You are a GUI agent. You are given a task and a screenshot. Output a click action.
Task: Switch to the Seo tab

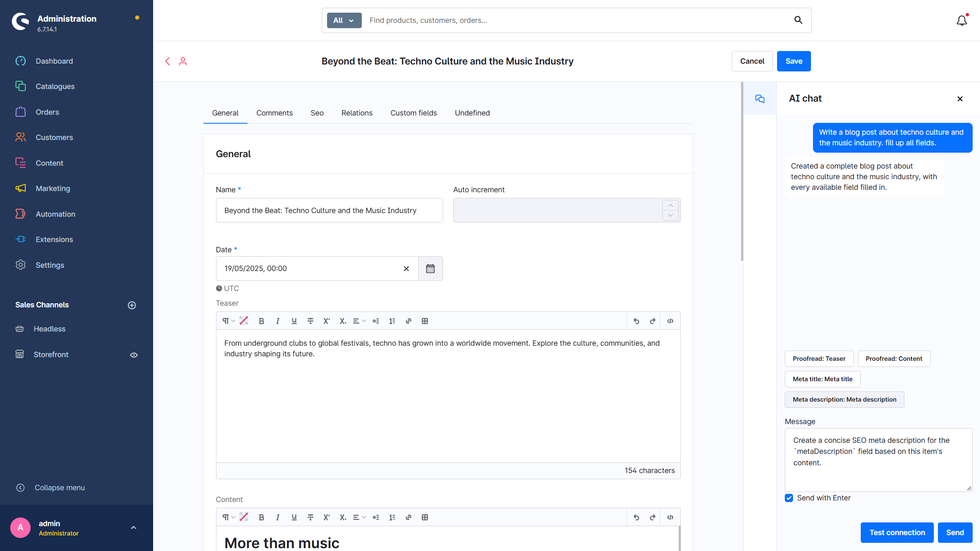click(x=317, y=113)
